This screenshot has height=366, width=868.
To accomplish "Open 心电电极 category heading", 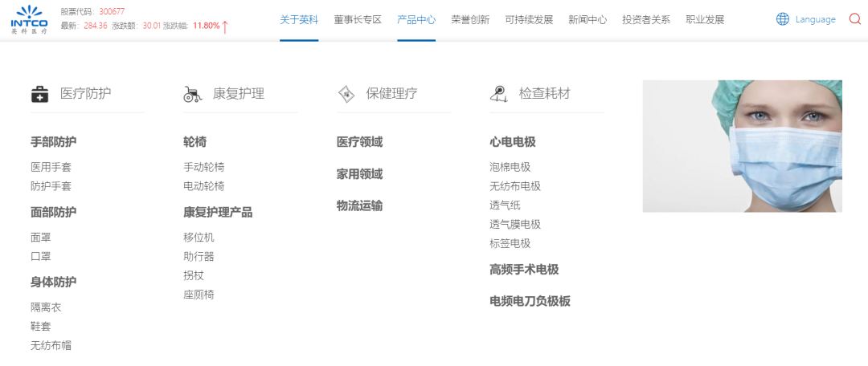I will coord(512,142).
